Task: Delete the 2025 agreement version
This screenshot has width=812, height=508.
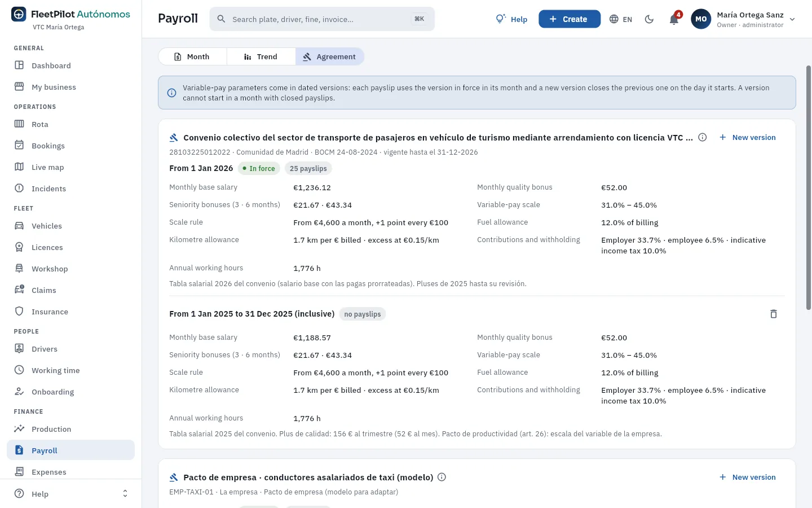Action: pyautogui.click(x=774, y=314)
